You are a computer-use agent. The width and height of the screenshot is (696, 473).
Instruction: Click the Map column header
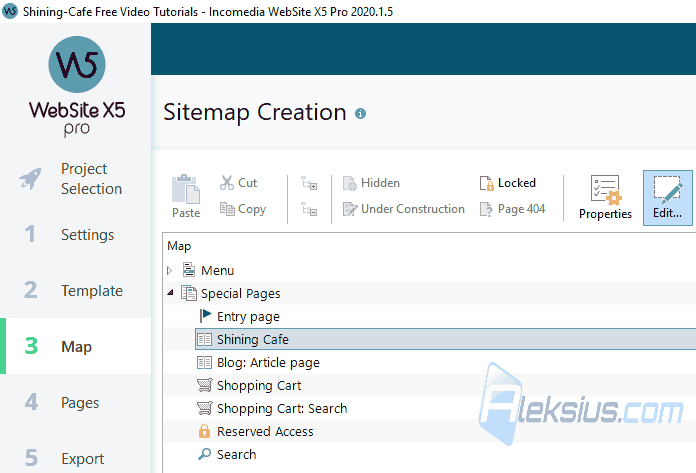pos(179,246)
